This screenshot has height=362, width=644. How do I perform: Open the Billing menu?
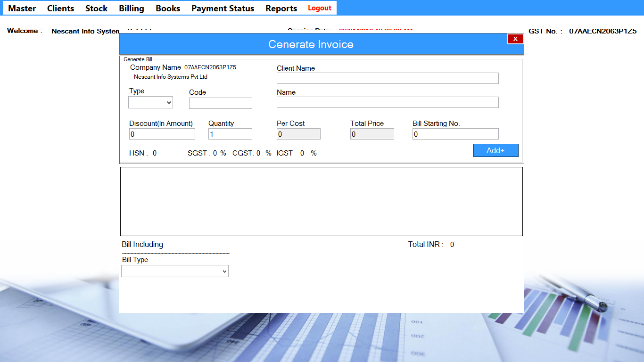tap(131, 8)
